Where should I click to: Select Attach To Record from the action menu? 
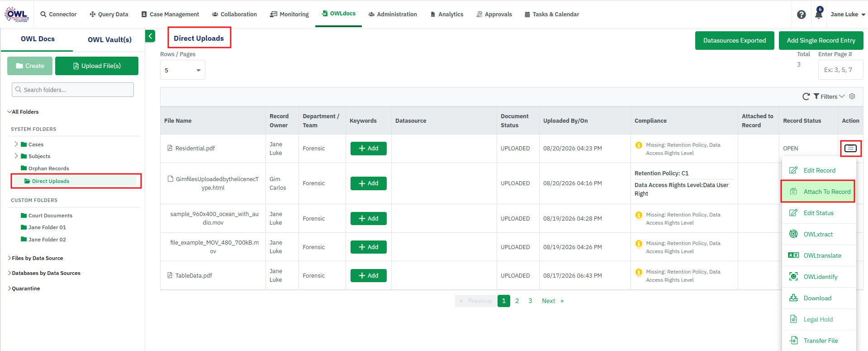click(818, 192)
